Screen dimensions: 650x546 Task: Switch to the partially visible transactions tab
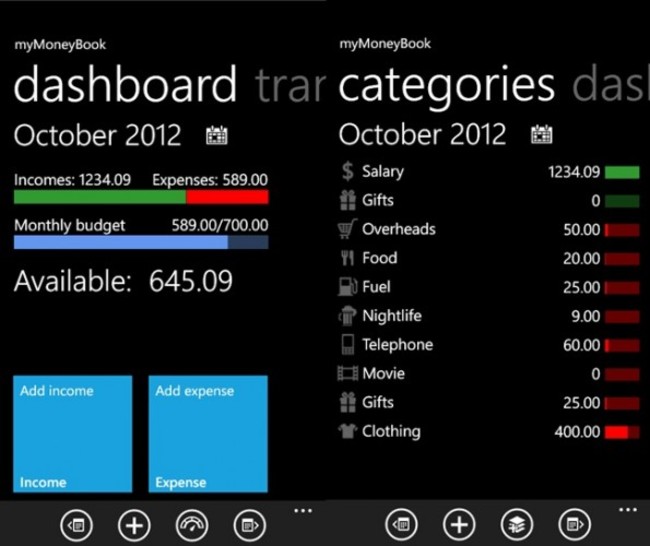point(290,87)
